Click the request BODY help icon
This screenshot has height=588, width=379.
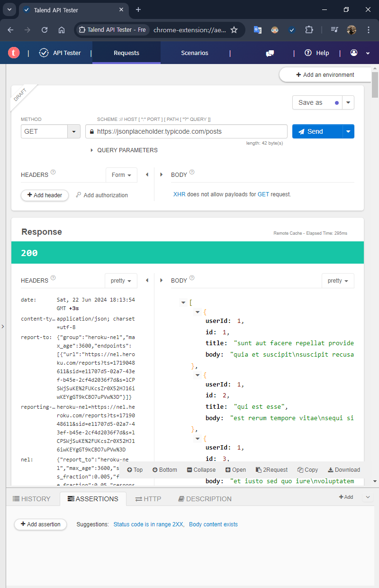[x=192, y=173]
